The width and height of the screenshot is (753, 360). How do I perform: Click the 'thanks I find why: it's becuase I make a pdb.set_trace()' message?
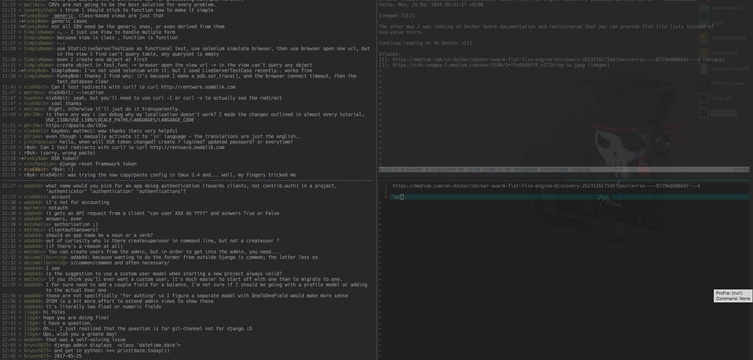(206, 79)
